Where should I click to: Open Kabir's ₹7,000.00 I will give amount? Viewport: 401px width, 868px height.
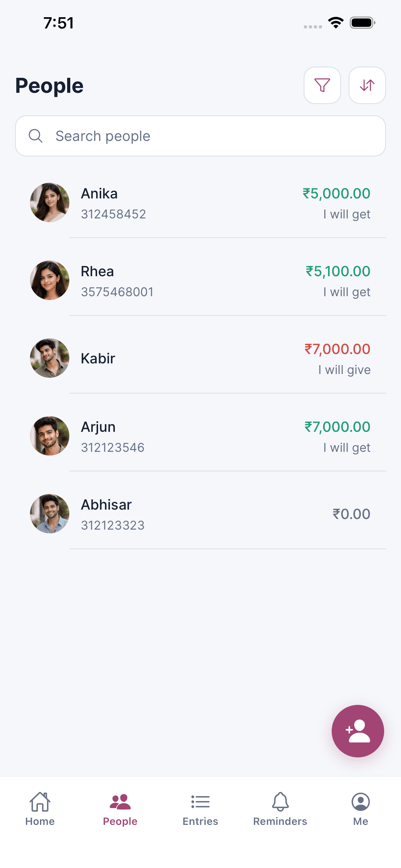point(337,349)
